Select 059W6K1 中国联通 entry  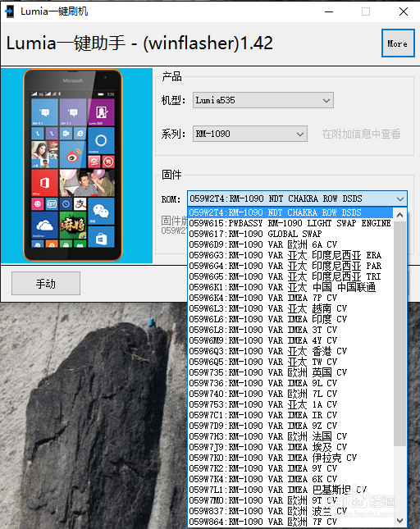pos(290,287)
